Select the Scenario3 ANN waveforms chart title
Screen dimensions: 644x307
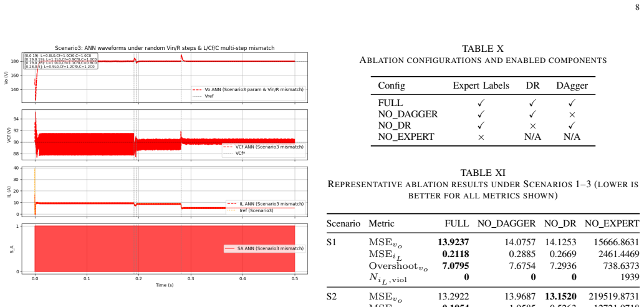(x=165, y=48)
